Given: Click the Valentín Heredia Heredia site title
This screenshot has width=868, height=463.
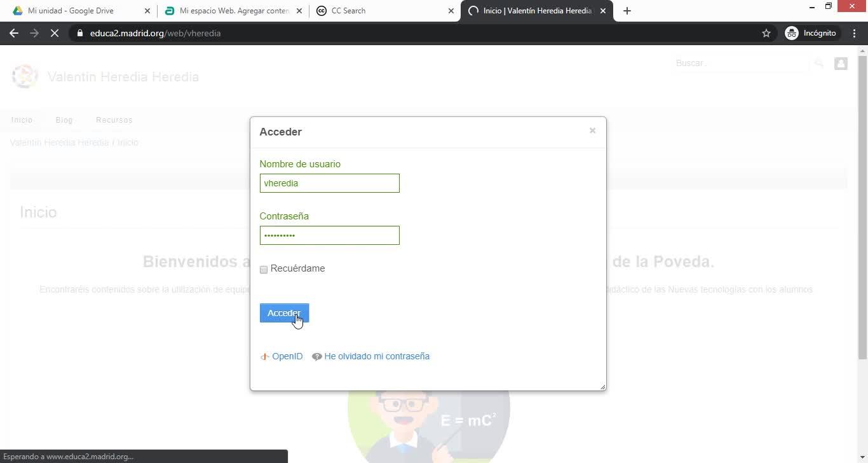Looking at the screenshot, I should (x=123, y=77).
